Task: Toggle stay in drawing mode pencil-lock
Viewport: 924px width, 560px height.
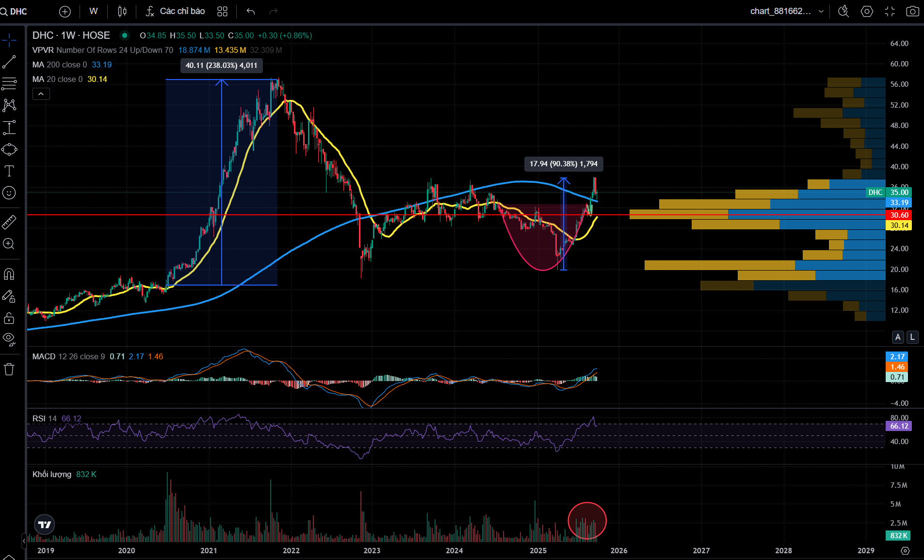Action: [9, 296]
